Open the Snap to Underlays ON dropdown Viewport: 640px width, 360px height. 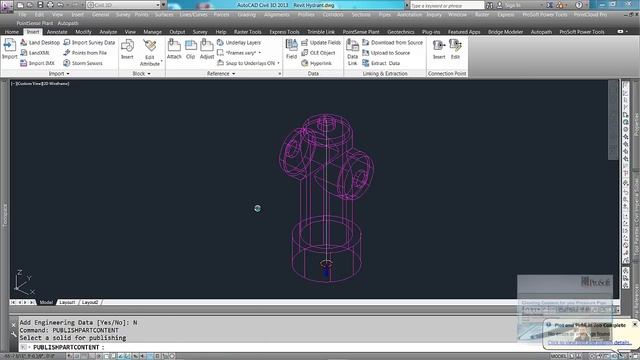click(x=278, y=63)
